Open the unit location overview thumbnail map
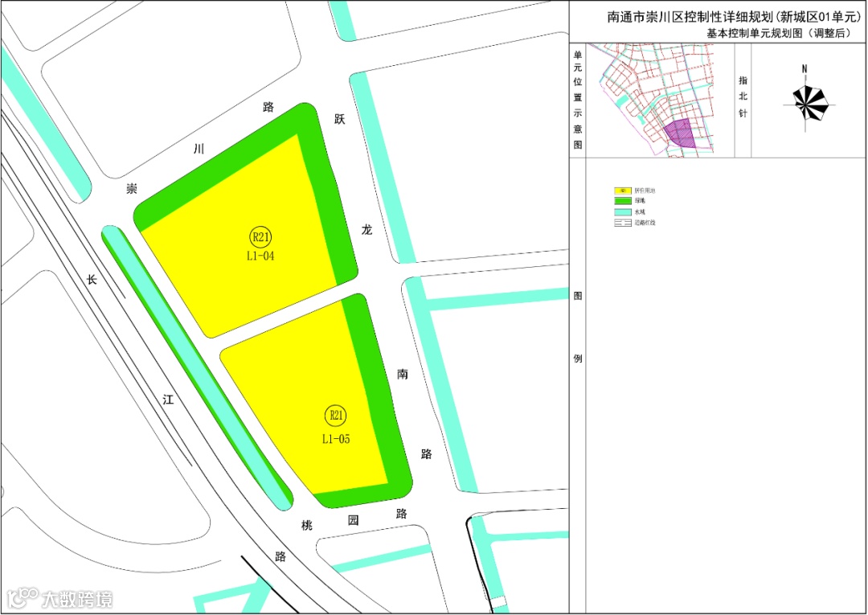The image size is (868, 615). click(652, 100)
